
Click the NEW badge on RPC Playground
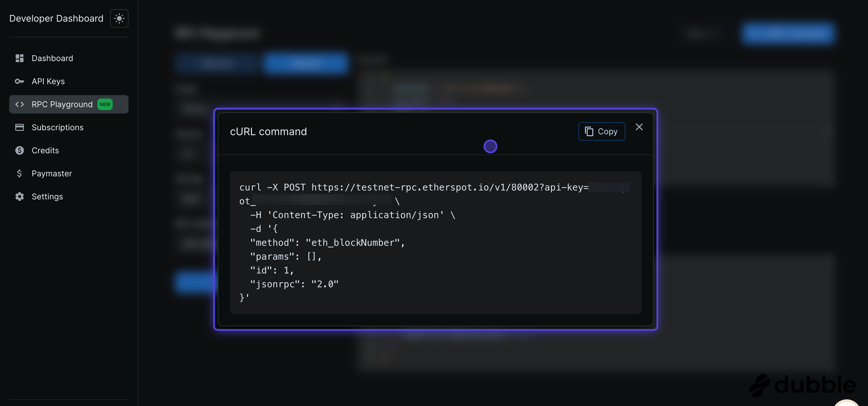(x=105, y=104)
